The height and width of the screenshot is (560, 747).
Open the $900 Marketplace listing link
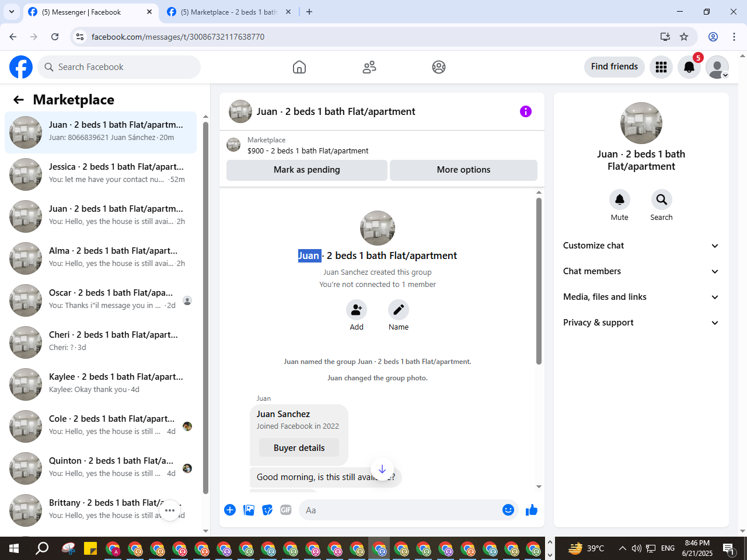[308, 150]
